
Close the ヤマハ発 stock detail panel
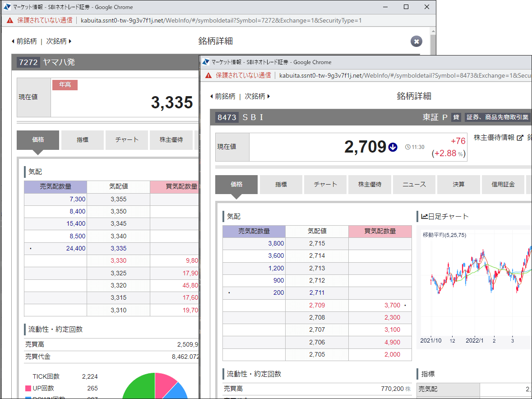[x=416, y=42]
